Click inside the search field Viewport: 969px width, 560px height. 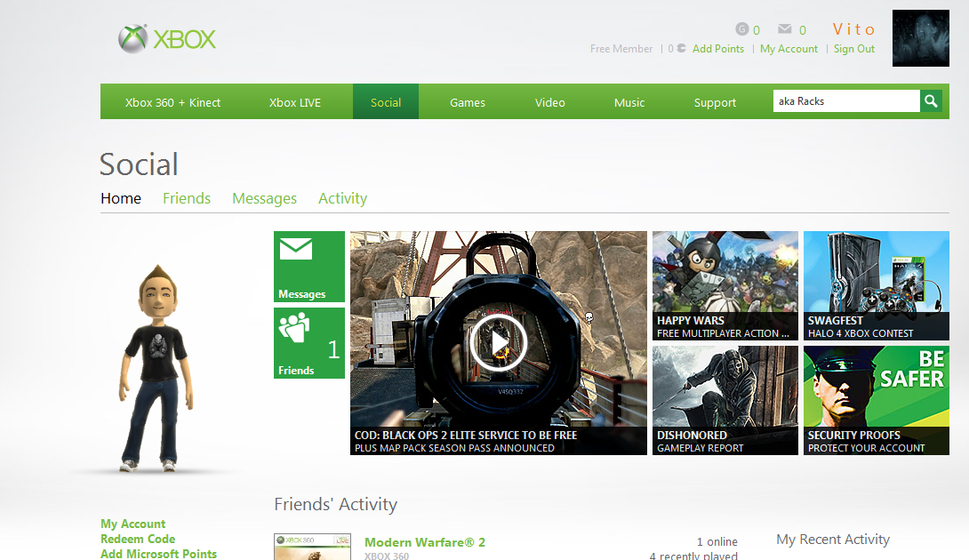click(x=846, y=100)
